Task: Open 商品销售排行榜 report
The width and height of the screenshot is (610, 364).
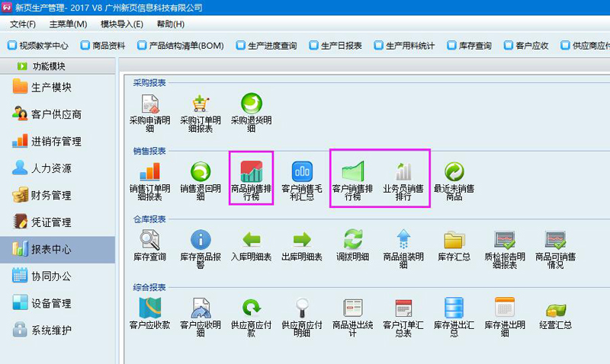Action: tap(251, 171)
